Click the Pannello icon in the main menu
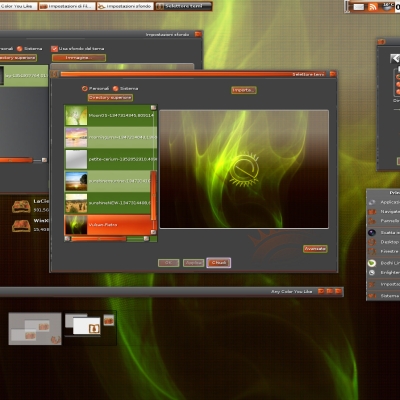 (x=372, y=221)
